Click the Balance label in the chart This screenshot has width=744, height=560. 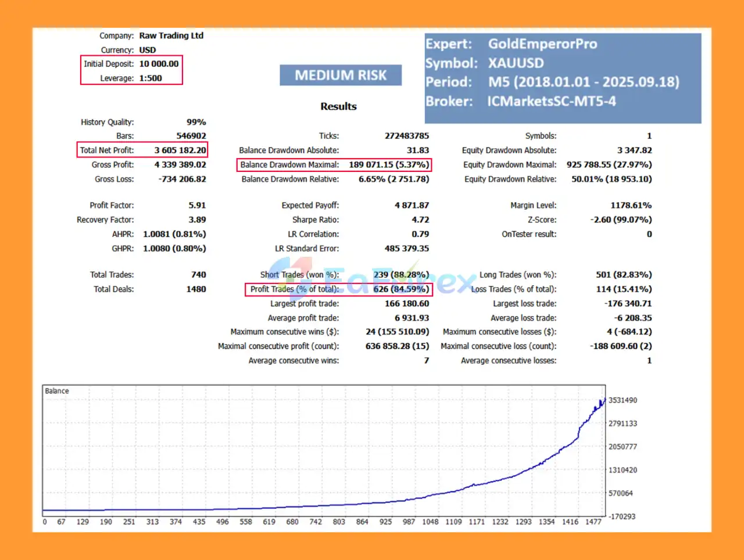pos(57,391)
